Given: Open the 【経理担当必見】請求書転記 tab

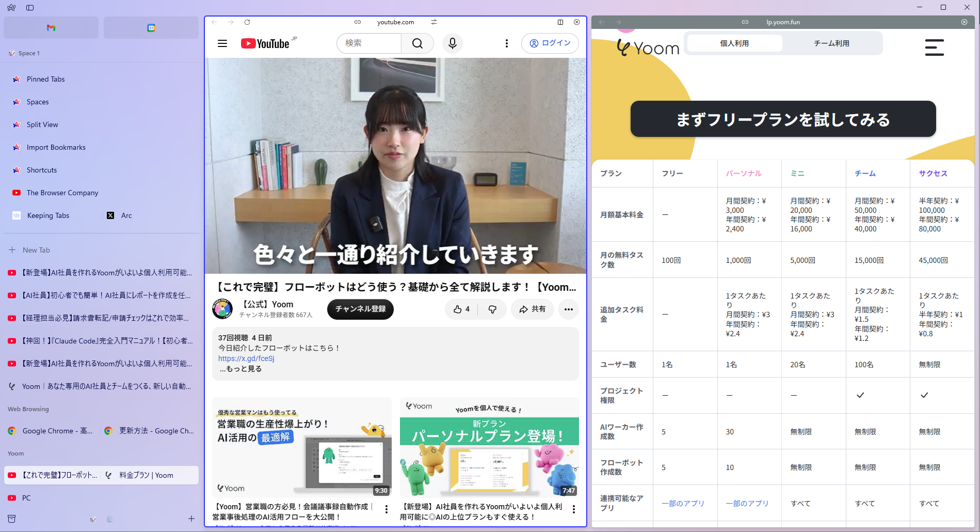Looking at the screenshot, I should 102,318.
